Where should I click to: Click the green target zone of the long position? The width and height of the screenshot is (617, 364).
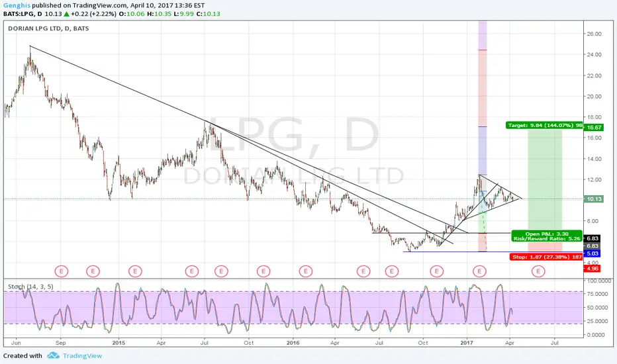point(545,181)
